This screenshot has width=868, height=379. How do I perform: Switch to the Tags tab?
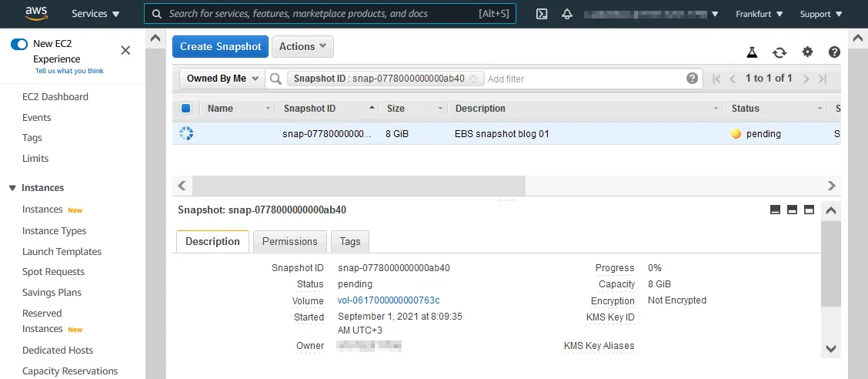(350, 241)
